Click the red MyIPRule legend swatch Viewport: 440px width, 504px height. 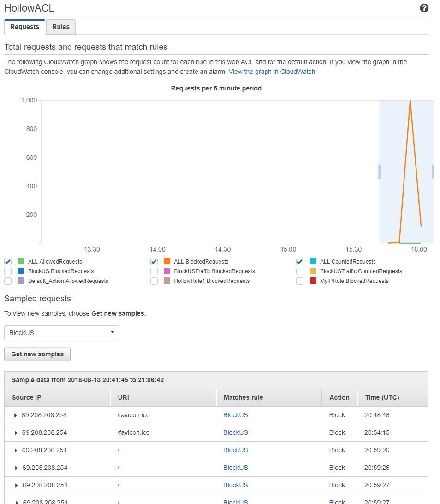point(313,281)
